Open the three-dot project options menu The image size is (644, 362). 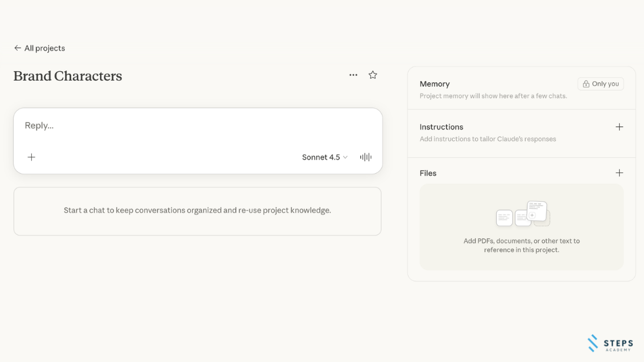point(353,75)
